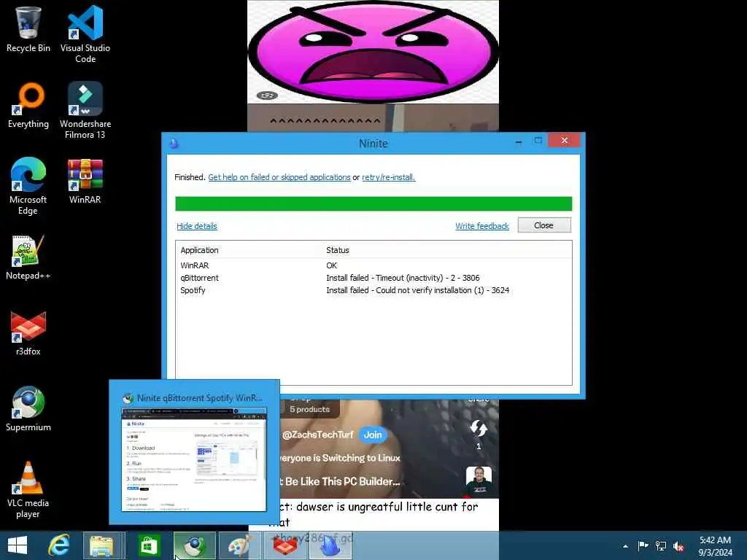747x560 pixels.
Task: Click the Windows Start button
Action: pos(18,545)
